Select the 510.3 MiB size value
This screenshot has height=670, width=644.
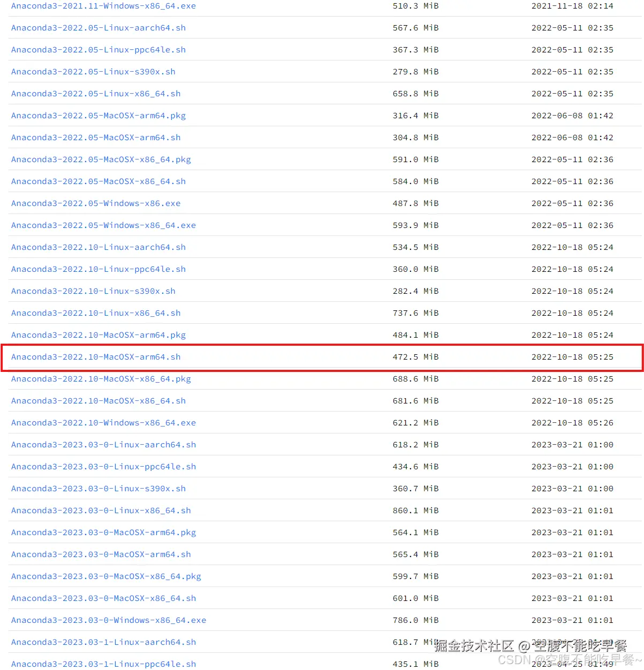(x=415, y=6)
